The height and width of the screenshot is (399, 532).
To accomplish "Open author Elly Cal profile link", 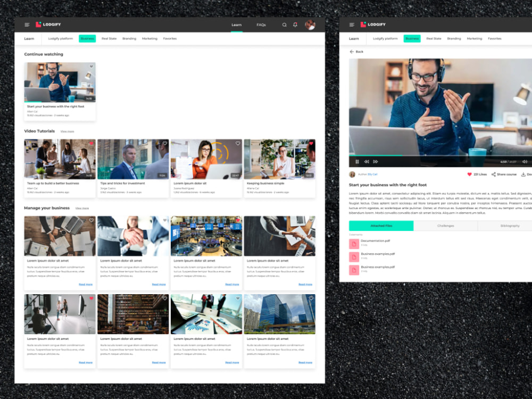I will 372,174.
